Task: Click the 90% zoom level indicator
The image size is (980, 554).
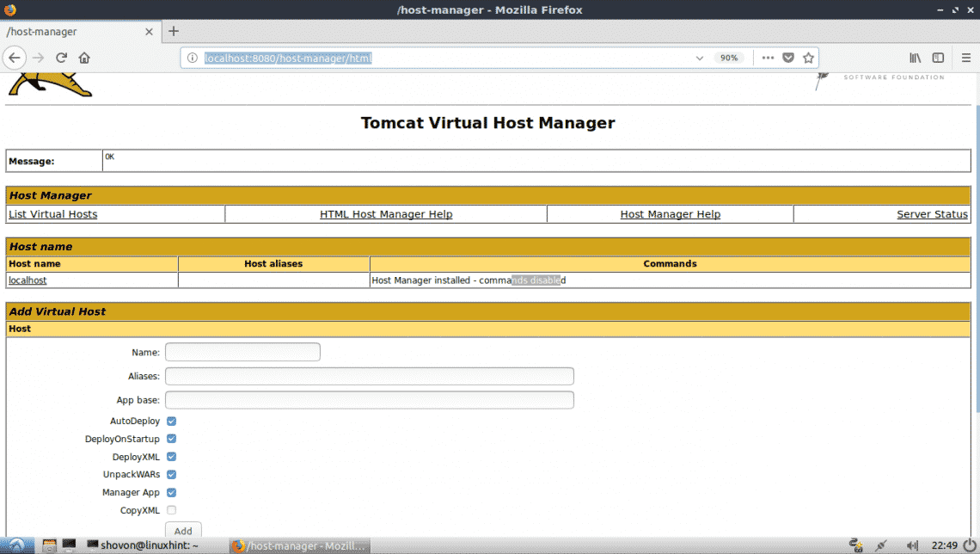Action: coord(729,58)
